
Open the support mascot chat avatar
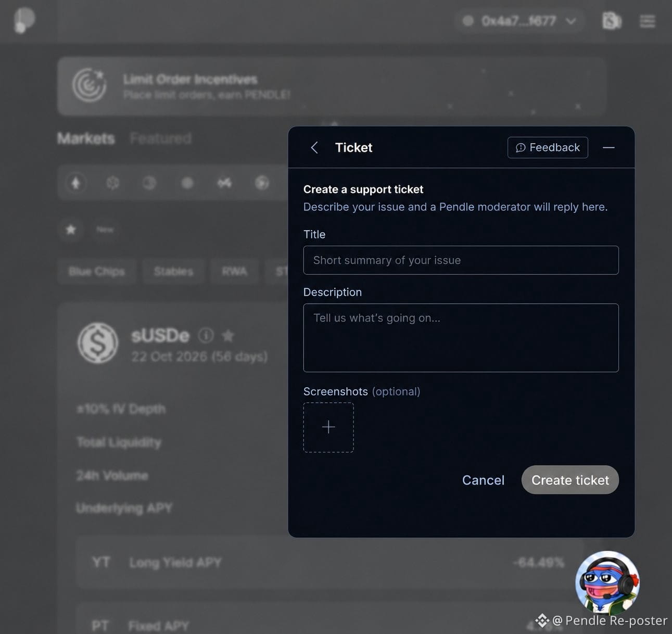pyautogui.click(x=607, y=582)
